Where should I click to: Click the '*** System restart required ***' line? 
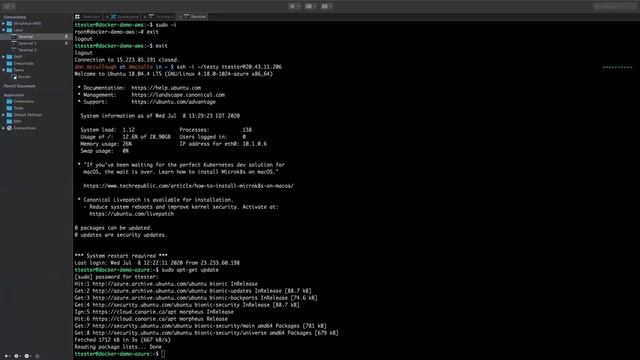click(121, 256)
